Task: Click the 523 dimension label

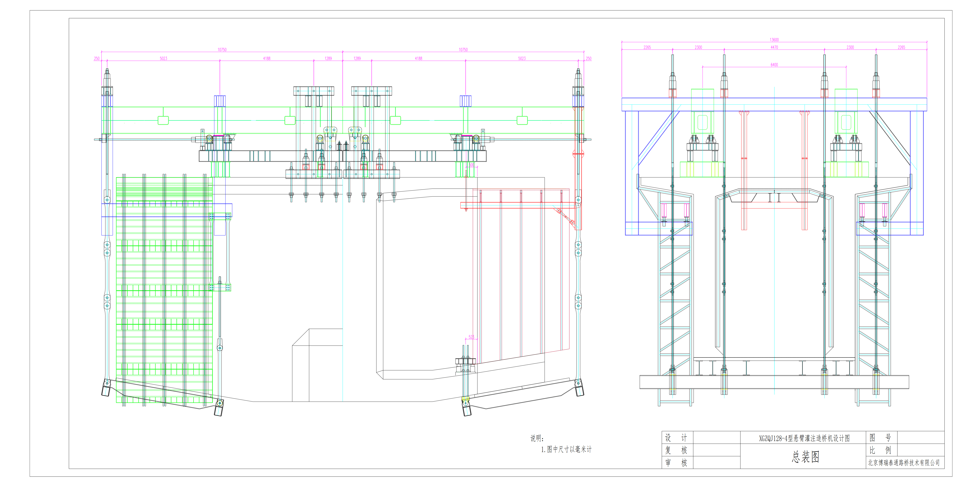Action: point(471,337)
